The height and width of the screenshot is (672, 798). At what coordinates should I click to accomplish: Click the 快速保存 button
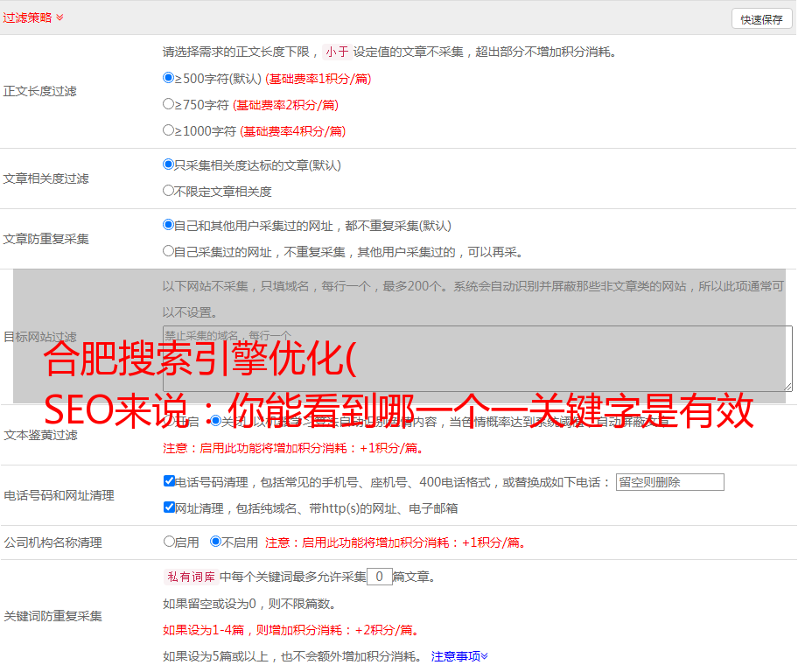(x=761, y=19)
